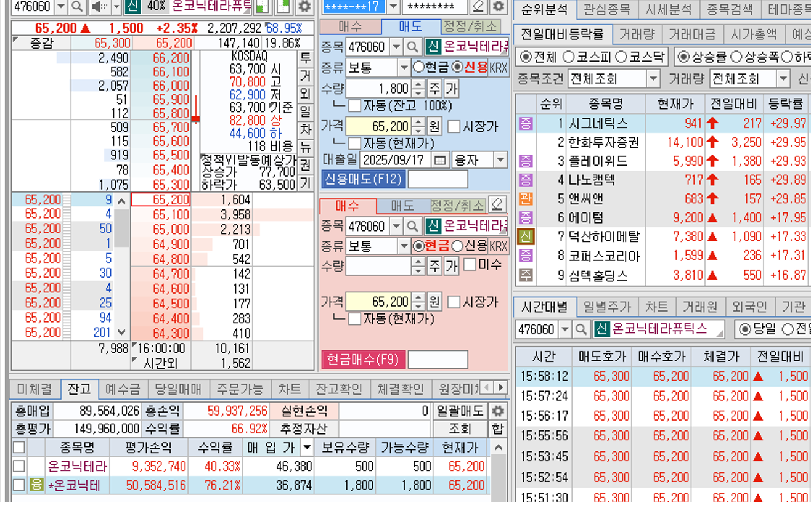Image resolution: width=811 pixels, height=532 pixels.
Task: Check the box for the *온코닉테 holdings row
Action: click(x=19, y=485)
